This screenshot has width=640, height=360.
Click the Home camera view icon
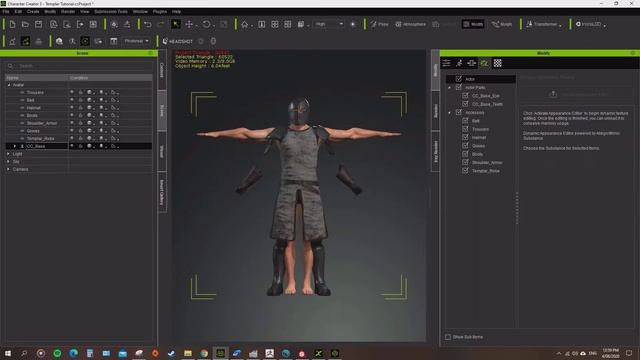[x=244, y=24]
